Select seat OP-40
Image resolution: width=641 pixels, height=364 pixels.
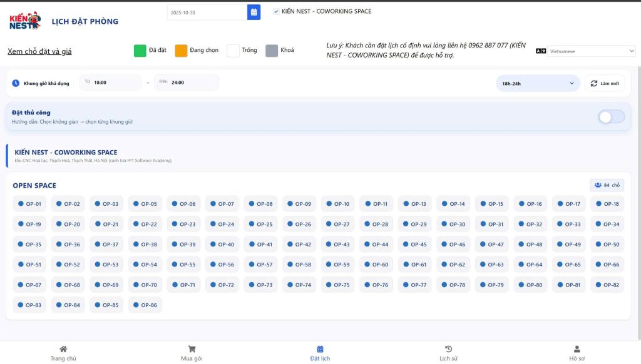pyautogui.click(x=222, y=245)
